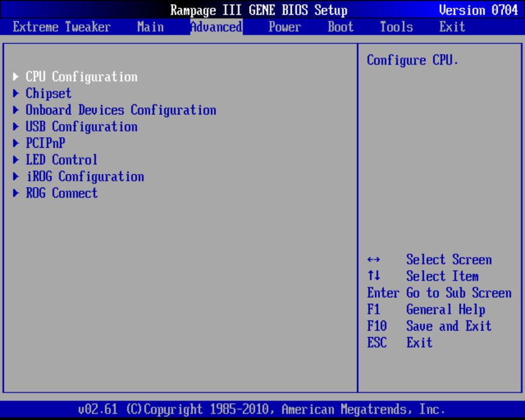
Task: Click the F1 key label
Action: pos(373,309)
